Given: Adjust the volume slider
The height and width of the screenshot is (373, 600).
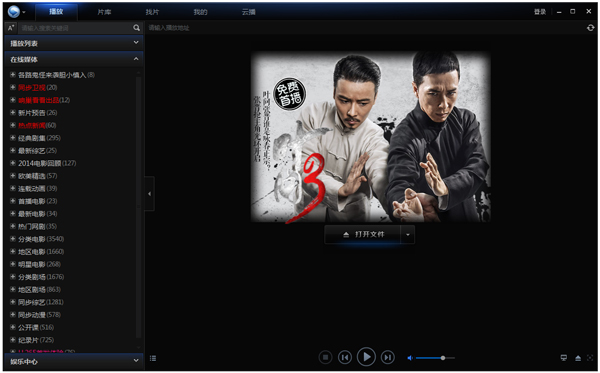Looking at the screenshot, I should (x=435, y=358).
